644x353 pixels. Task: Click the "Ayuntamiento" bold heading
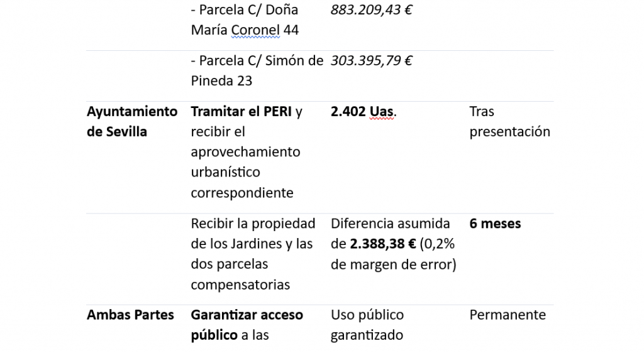132,112
